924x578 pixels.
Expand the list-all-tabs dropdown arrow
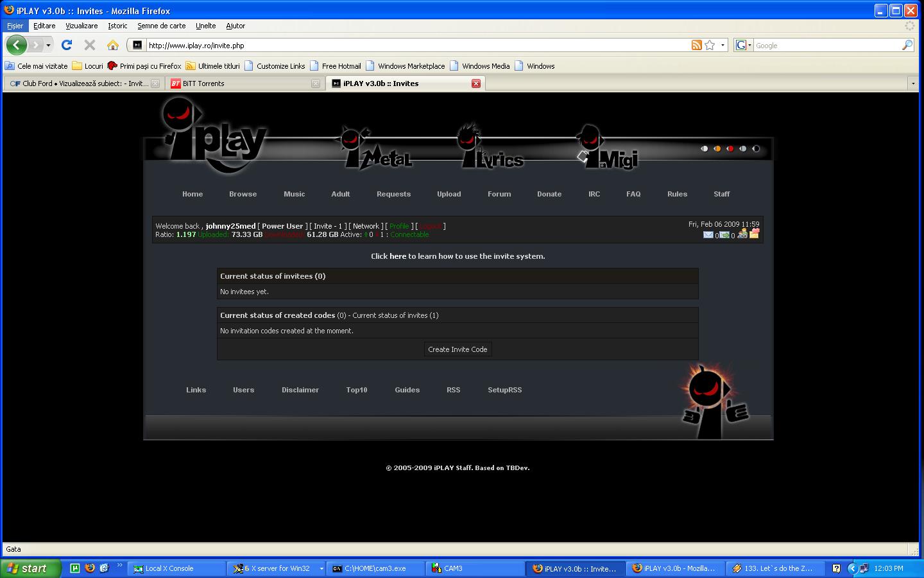coord(912,83)
